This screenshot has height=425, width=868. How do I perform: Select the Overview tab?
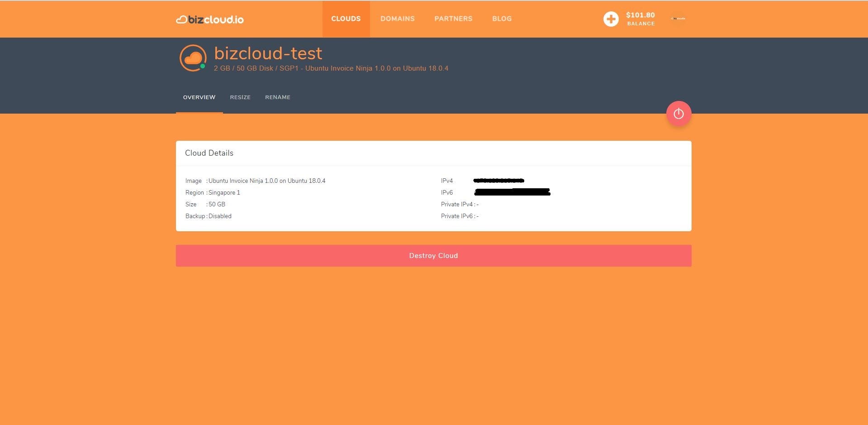199,97
